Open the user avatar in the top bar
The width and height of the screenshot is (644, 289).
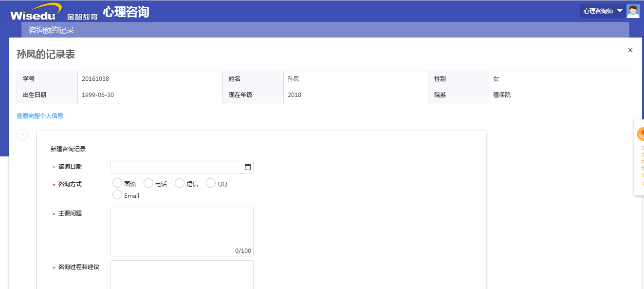(x=633, y=11)
